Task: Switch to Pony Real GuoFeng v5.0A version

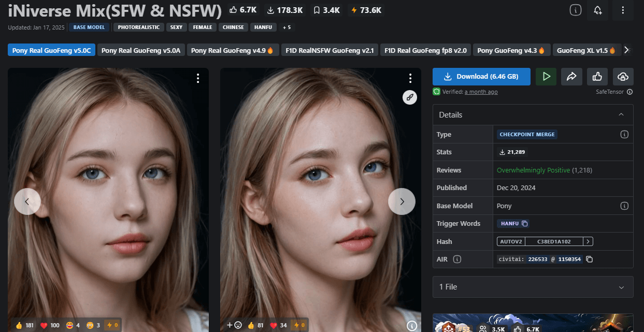Action: point(141,50)
